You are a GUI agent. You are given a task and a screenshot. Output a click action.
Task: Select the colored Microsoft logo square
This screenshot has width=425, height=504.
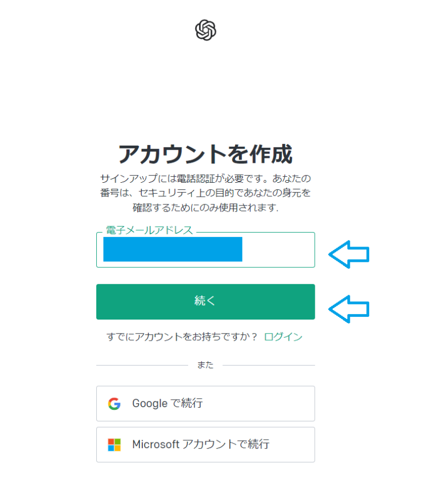pyautogui.click(x=115, y=444)
